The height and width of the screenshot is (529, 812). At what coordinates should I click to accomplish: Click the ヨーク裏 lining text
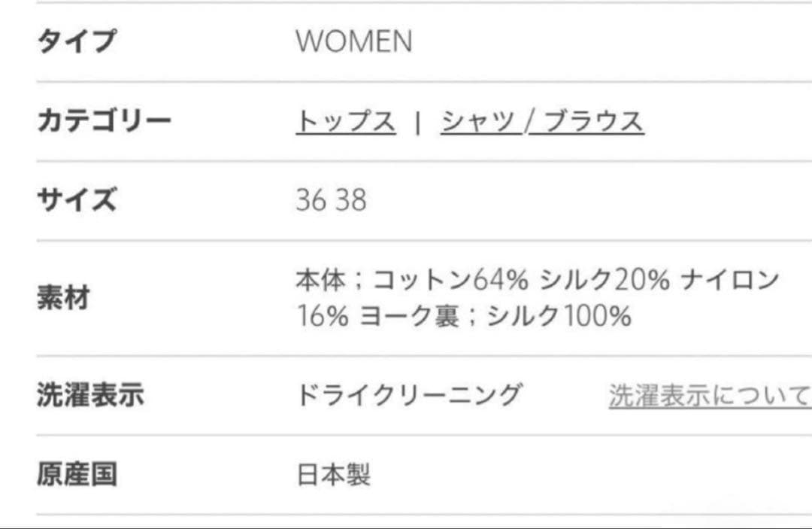point(411,316)
